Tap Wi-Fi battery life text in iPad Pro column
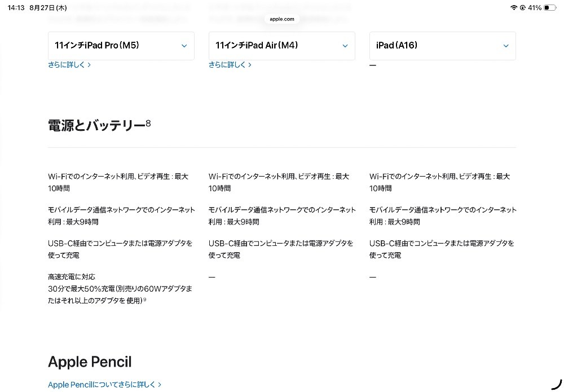Screen dimensions: 564x392 pyautogui.click(x=118, y=182)
